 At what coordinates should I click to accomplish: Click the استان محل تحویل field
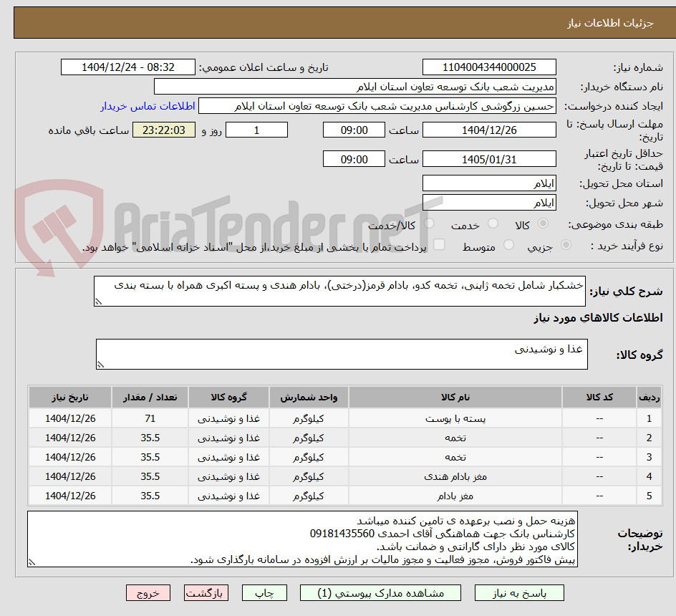click(x=489, y=183)
